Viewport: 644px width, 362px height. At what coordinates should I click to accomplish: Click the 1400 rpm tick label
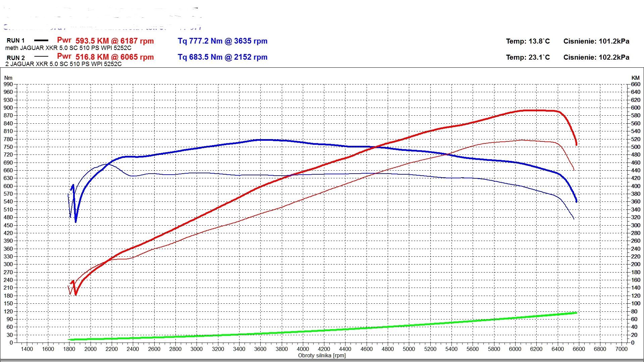[x=27, y=349]
